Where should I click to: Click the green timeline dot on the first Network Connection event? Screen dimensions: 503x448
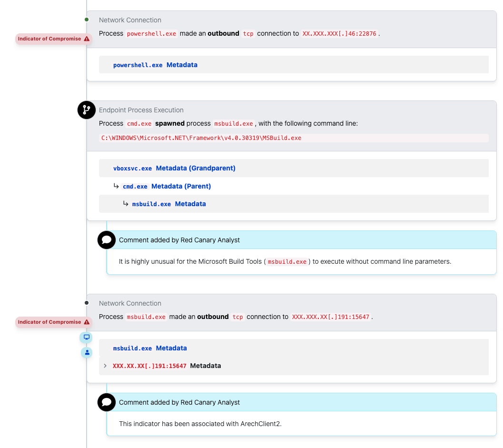coord(86,20)
